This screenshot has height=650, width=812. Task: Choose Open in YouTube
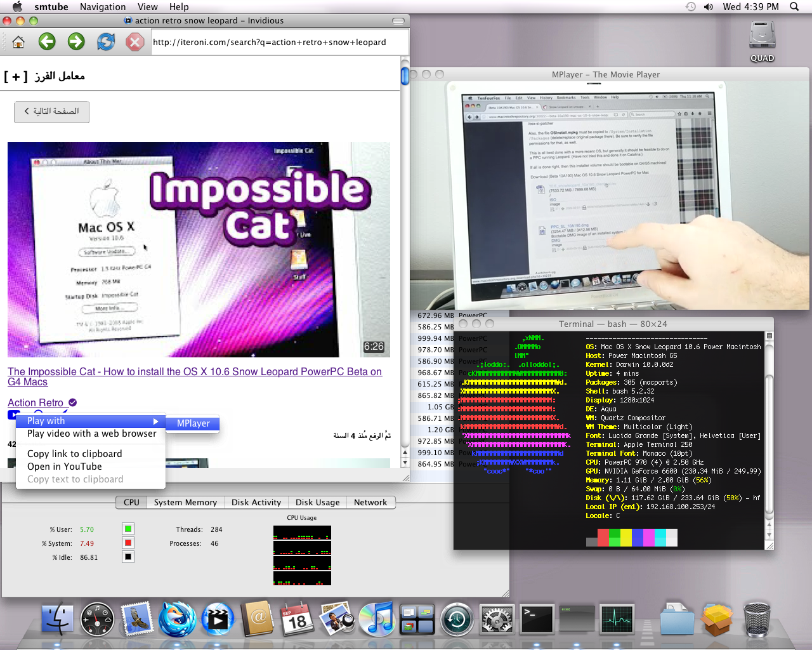tap(91, 467)
